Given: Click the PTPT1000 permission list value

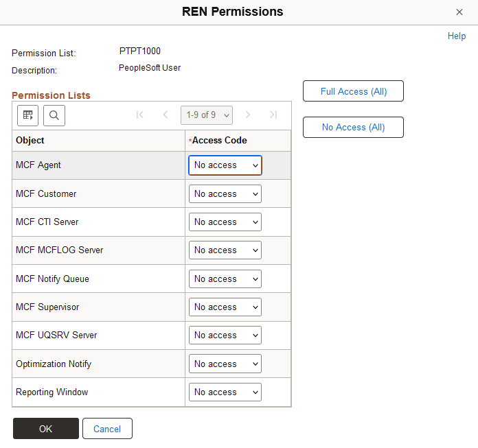Looking at the screenshot, I should (x=140, y=51).
